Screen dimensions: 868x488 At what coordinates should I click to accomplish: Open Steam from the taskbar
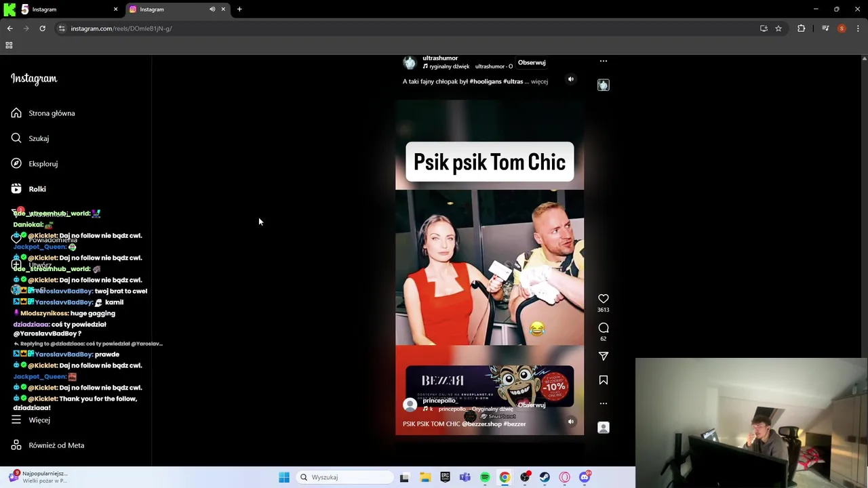point(545,477)
